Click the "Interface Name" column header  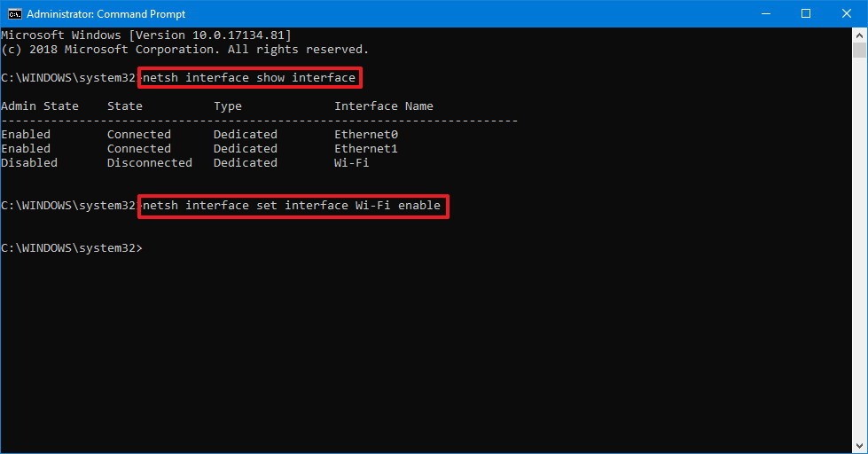[384, 106]
